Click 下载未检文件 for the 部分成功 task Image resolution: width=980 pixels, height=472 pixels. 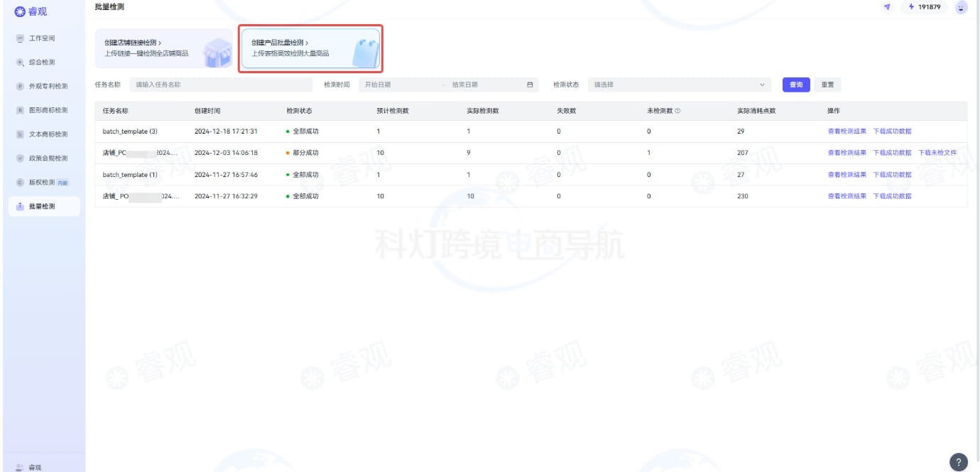937,153
